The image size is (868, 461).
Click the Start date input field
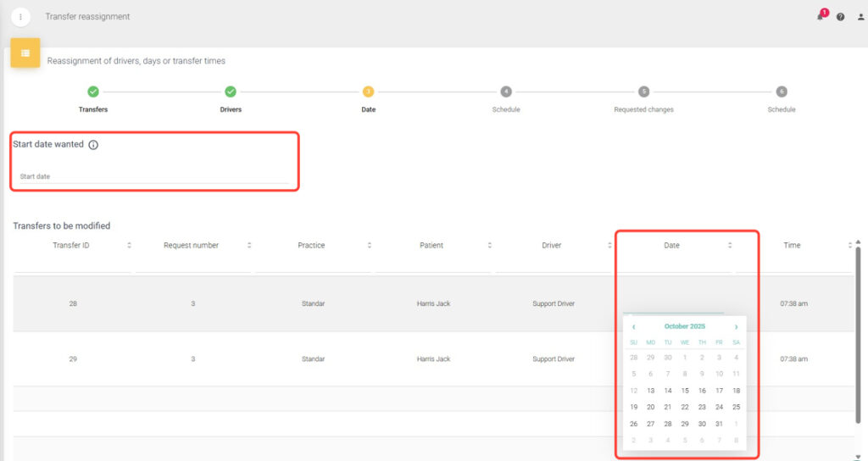click(153, 176)
